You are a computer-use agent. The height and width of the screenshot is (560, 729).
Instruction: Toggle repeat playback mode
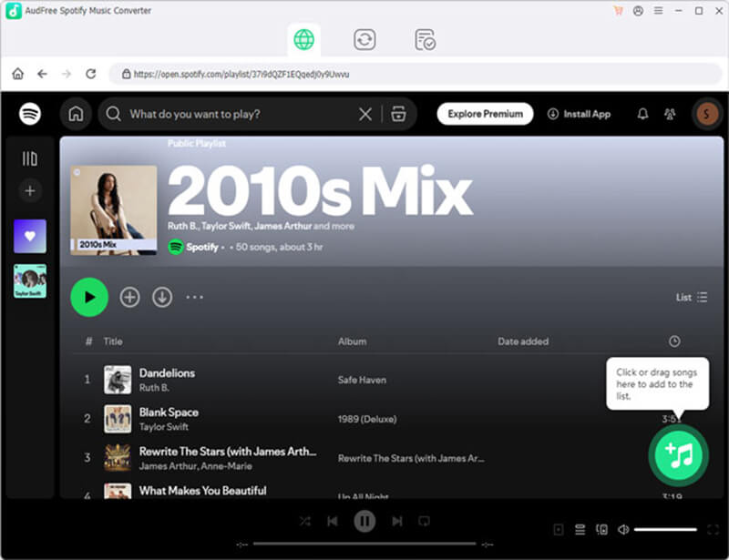click(x=423, y=521)
